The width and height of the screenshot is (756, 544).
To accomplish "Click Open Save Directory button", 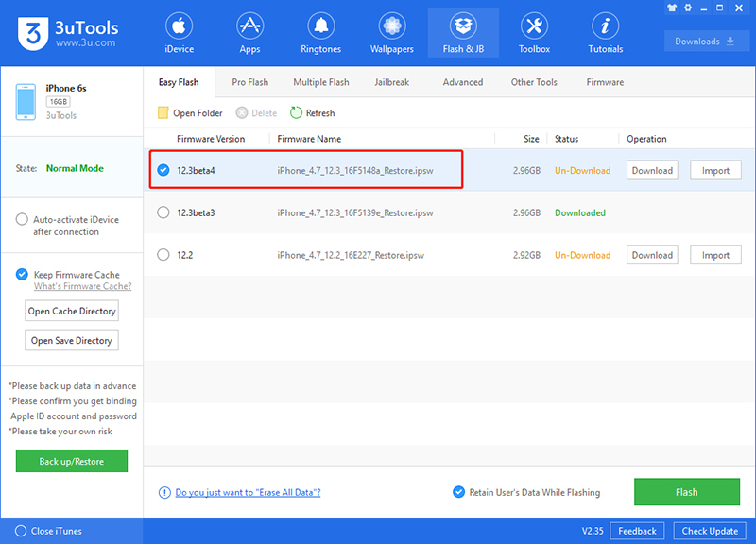I will pos(72,340).
